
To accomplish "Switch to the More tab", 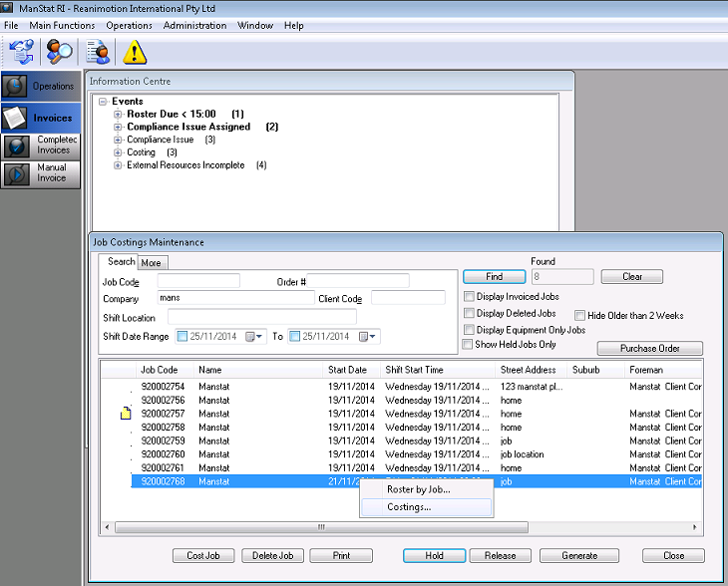I will point(152,263).
